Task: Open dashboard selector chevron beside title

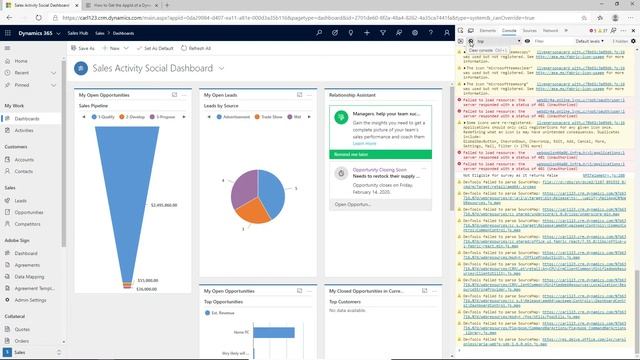Action: 221,68
